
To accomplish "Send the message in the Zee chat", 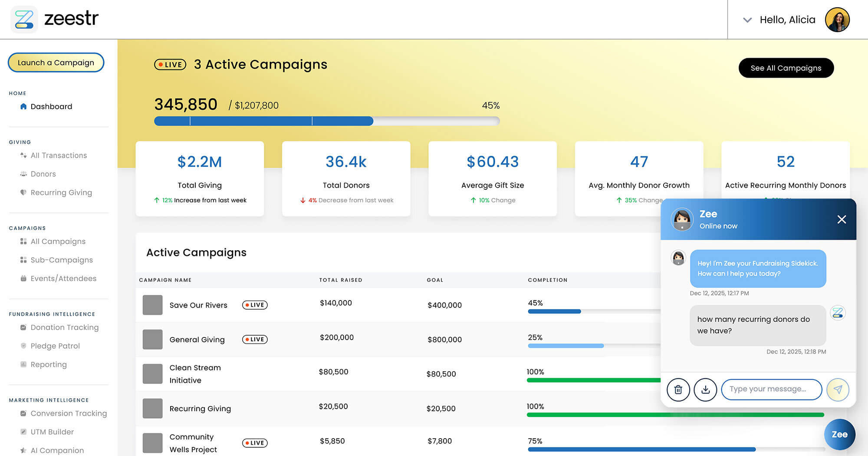I will (x=838, y=390).
